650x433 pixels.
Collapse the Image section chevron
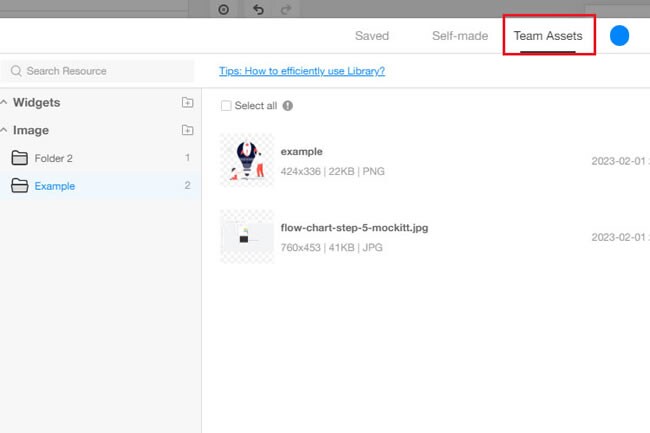[x=4, y=130]
